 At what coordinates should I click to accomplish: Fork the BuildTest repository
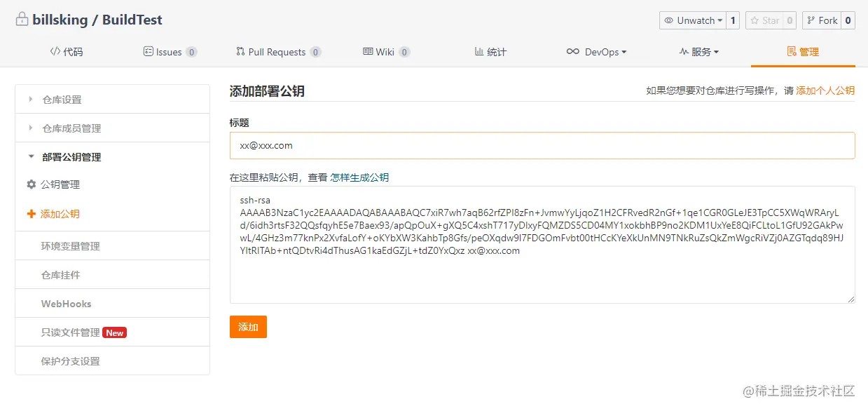tap(822, 20)
